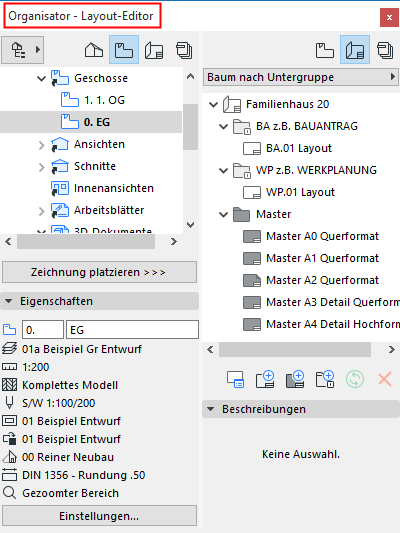
Task: Click the right pane scroll right arrow
Action: pyautogui.click(x=392, y=349)
